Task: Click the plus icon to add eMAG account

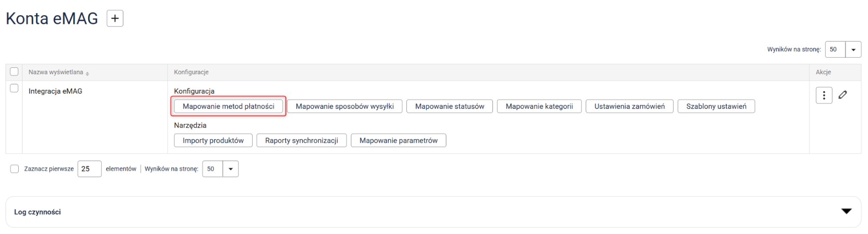Action: pyautogui.click(x=115, y=19)
